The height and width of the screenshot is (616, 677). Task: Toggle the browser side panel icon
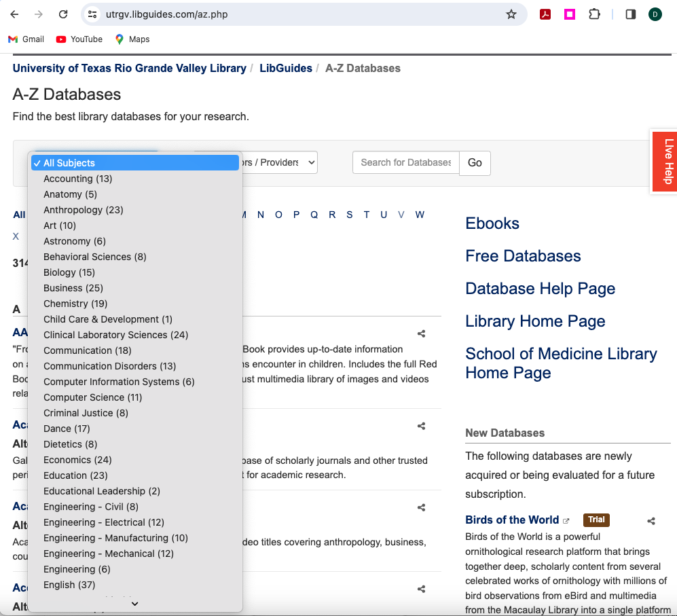(632, 14)
